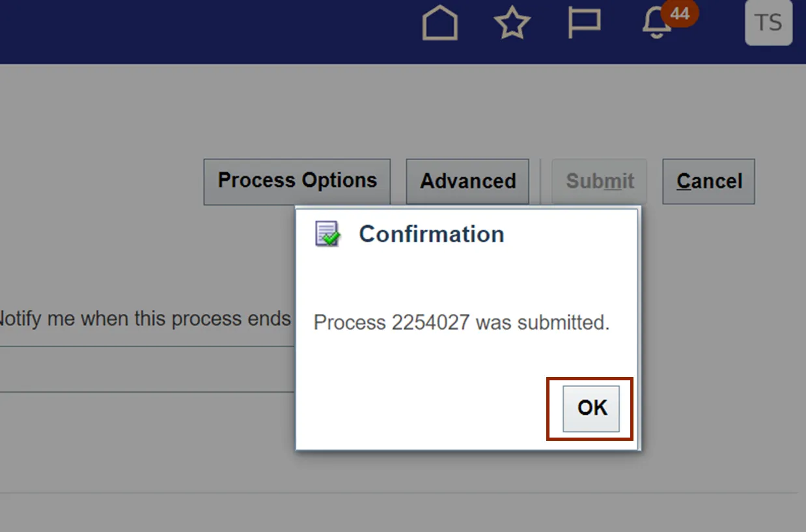Click the greyed-out Submit button
The height and width of the screenshot is (532, 806).
[x=600, y=181]
